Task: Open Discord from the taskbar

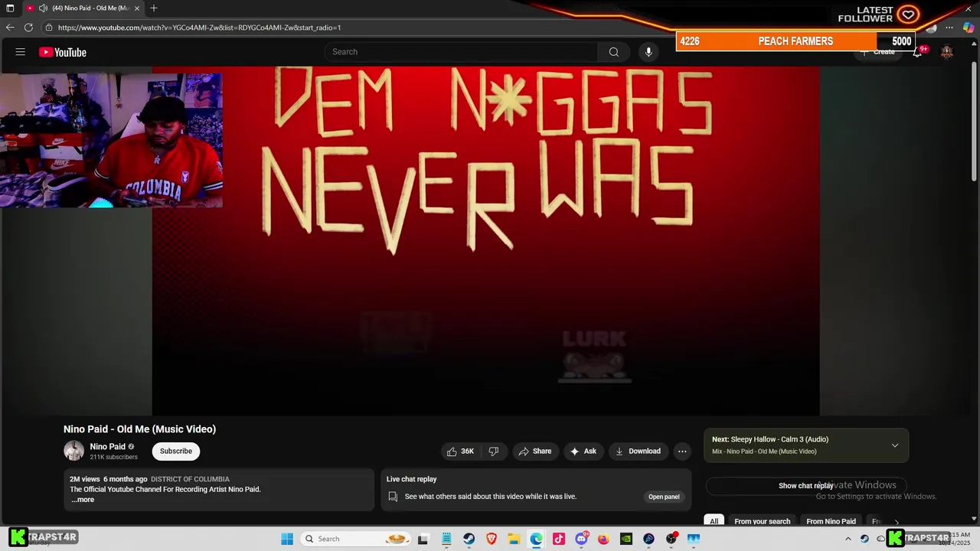Action: click(582, 539)
